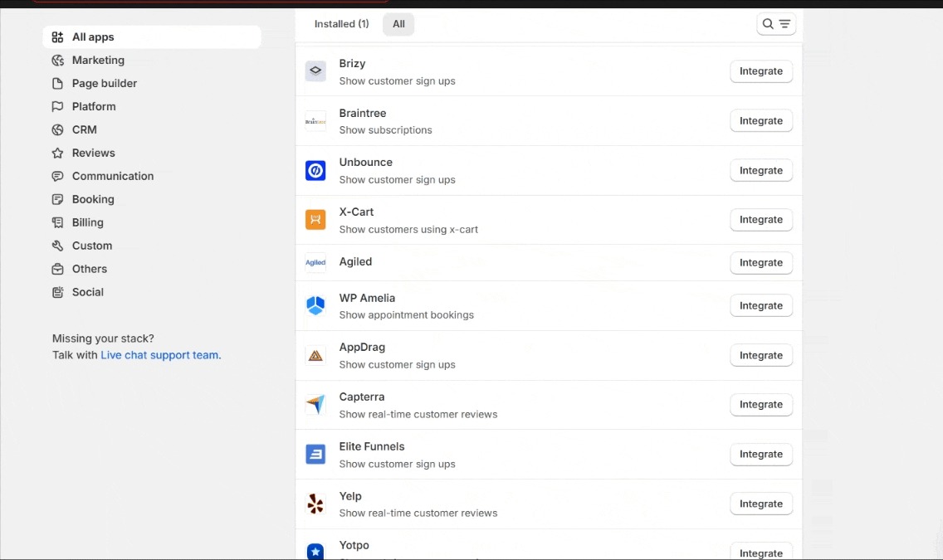Click the Unbounce app name

[365, 163]
